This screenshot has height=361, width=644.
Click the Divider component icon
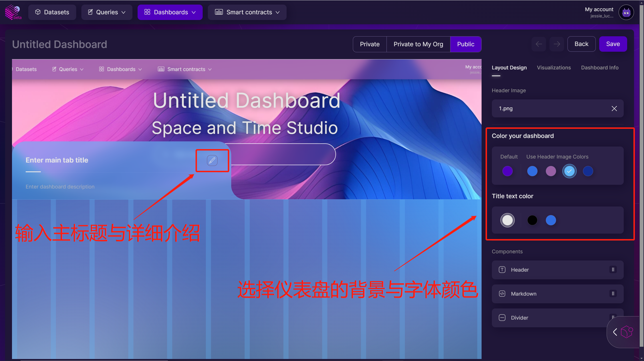tap(502, 318)
